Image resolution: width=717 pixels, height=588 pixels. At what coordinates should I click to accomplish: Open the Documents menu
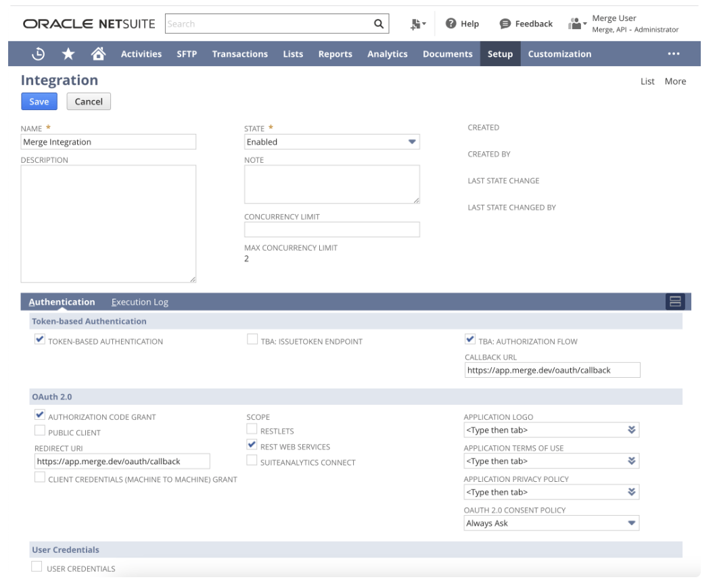[448, 54]
